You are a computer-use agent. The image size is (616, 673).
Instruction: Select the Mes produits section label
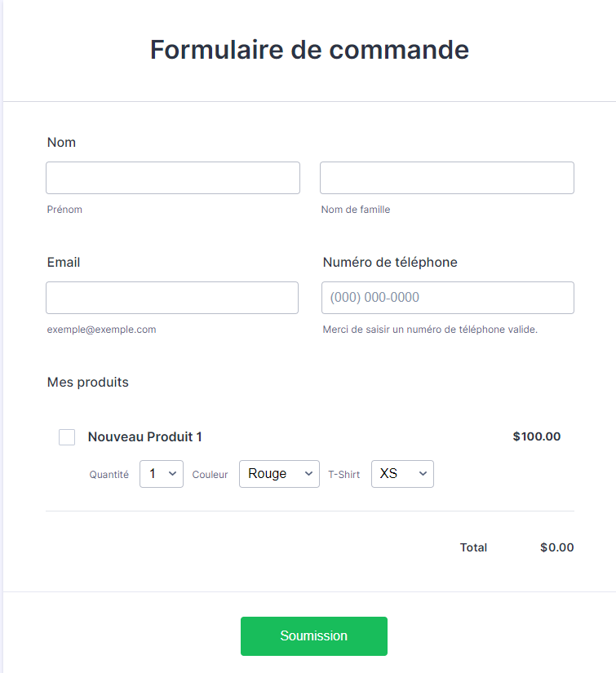88,383
